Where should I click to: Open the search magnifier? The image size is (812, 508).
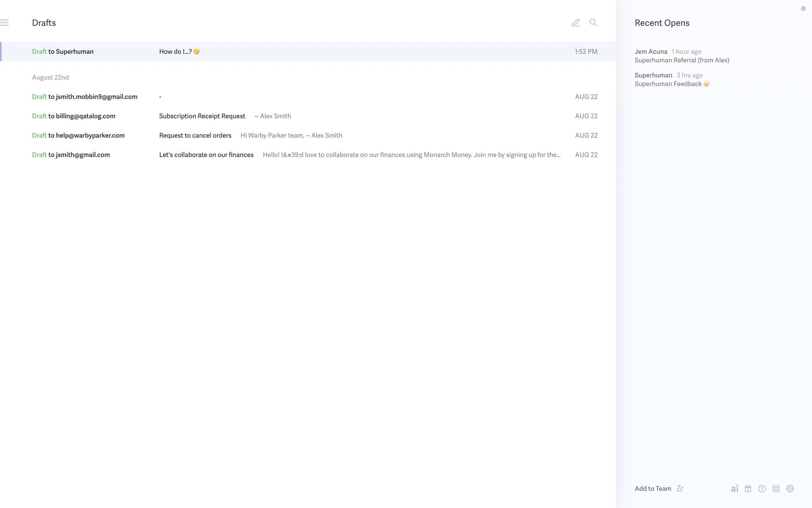(593, 23)
